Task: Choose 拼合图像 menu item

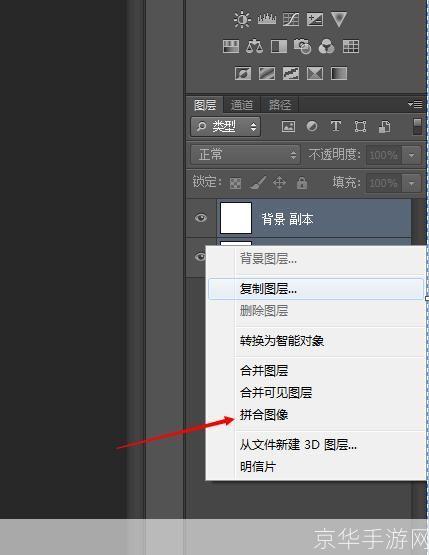Action: [x=316, y=414]
